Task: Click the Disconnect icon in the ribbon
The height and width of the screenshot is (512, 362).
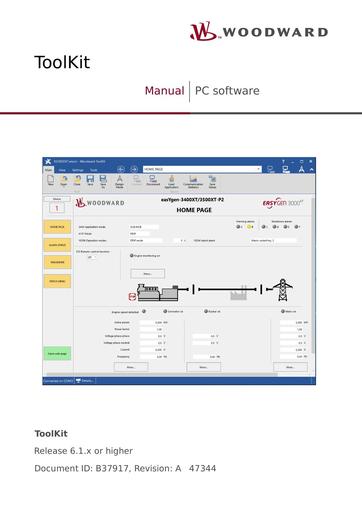Action: pos(152,180)
